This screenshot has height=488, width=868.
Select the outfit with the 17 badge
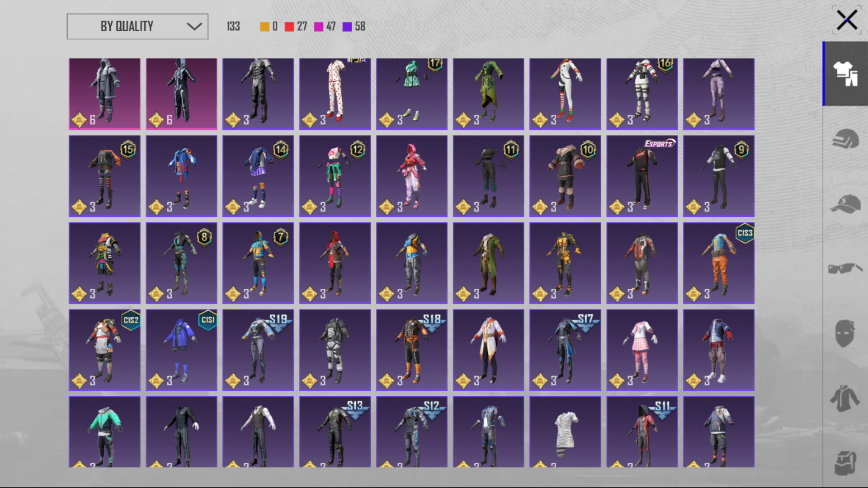coord(411,94)
